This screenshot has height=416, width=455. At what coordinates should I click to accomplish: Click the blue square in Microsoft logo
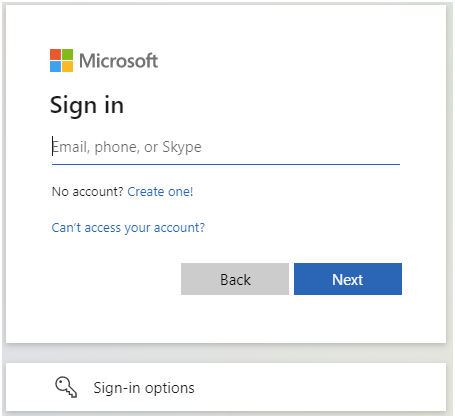(55, 66)
